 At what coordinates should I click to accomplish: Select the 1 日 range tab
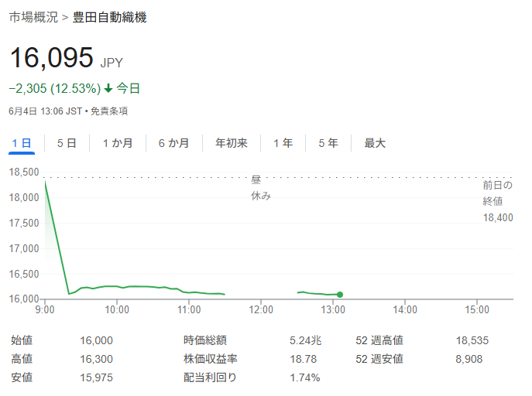pyautogui.click(x=22, y=143)
